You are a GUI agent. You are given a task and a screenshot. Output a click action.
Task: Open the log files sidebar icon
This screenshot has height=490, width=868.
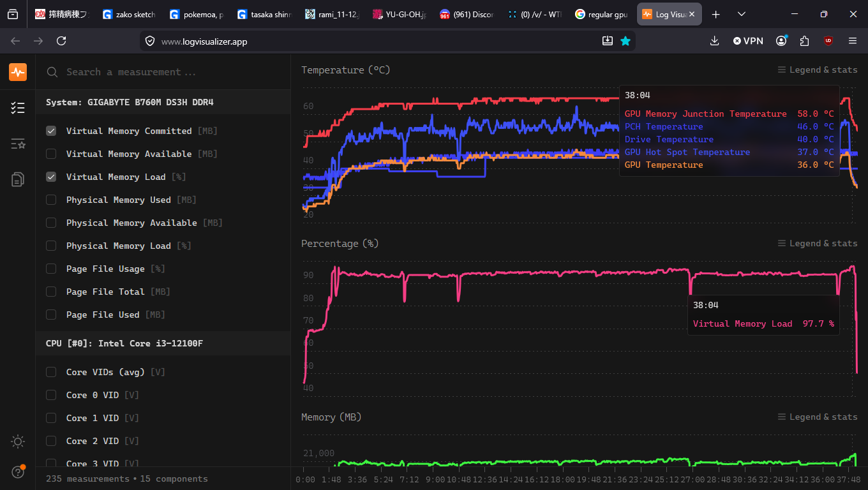tap(18, 179)
